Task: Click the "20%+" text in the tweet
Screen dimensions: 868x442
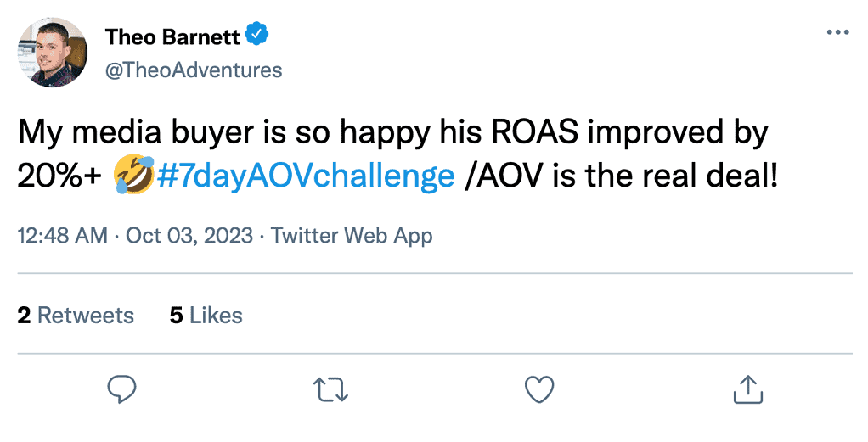Action: [59, 176]
